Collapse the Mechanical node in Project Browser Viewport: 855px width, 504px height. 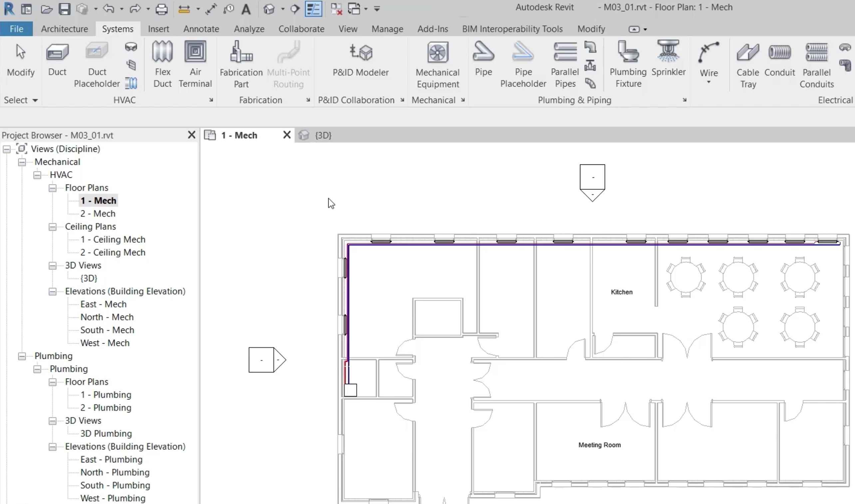coord(22,162)
